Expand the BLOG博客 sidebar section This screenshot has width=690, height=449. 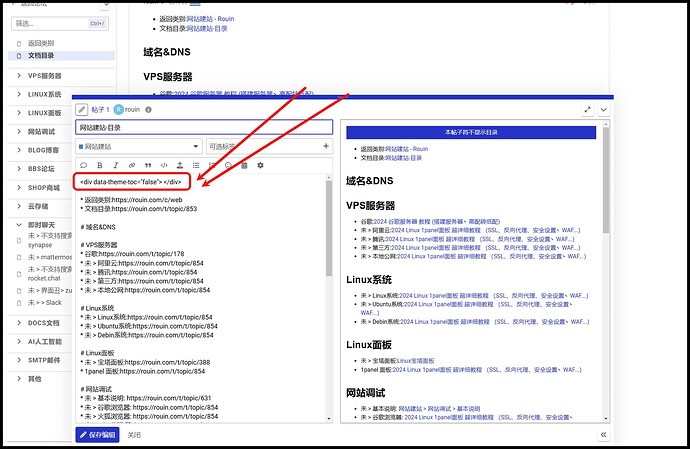coord(19,150)
